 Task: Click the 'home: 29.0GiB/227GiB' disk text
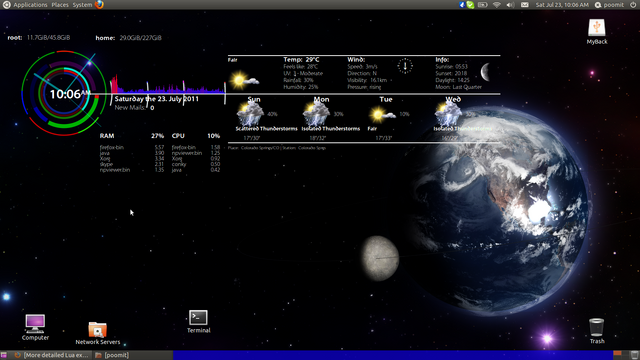(x=129, y=38)
